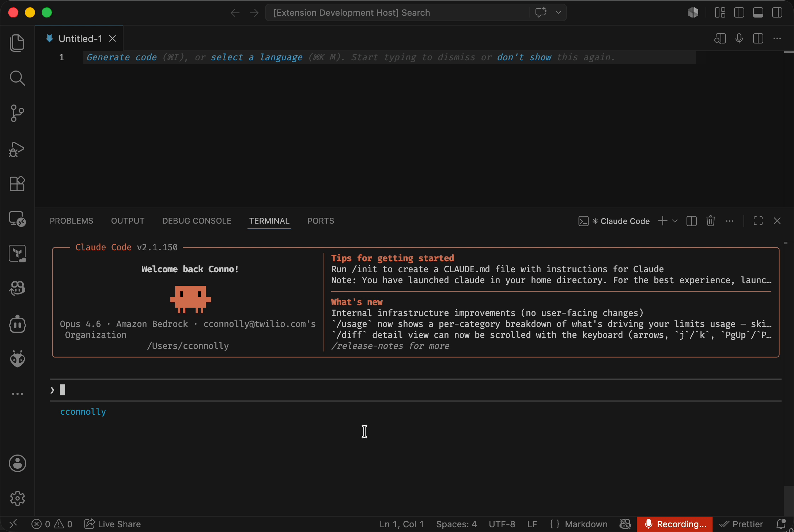Screen dimensions: 794x532
Task: Open the PlatformIO alien icon
Action: click(x=17, y=359)
